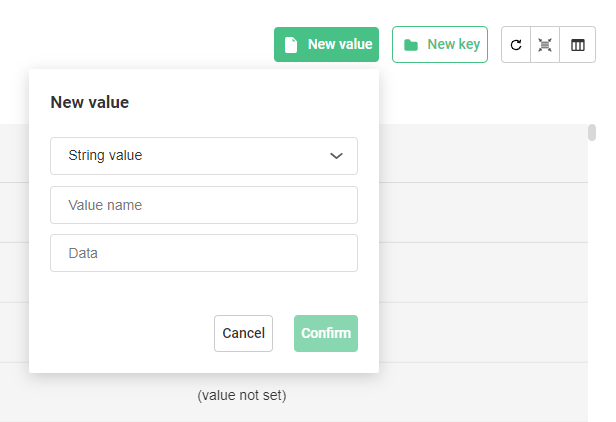
Task: Open the String value type dropdown
Action: 204,156
